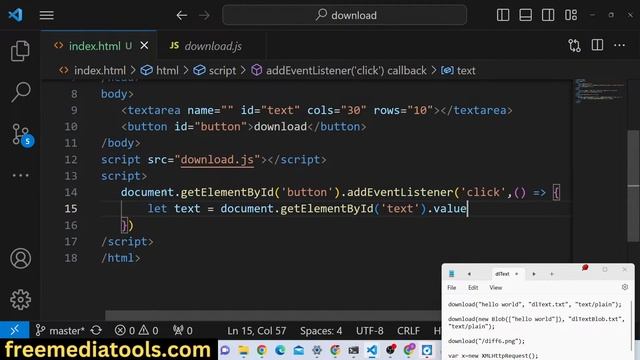Open the Accounts menu icon

(x=20, y=258)
